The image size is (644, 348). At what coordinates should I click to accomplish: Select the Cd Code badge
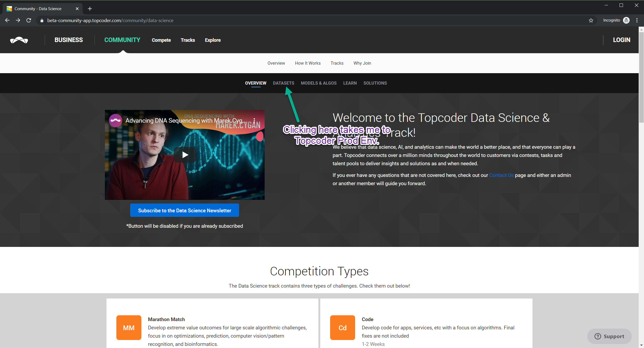pos(342,328)
